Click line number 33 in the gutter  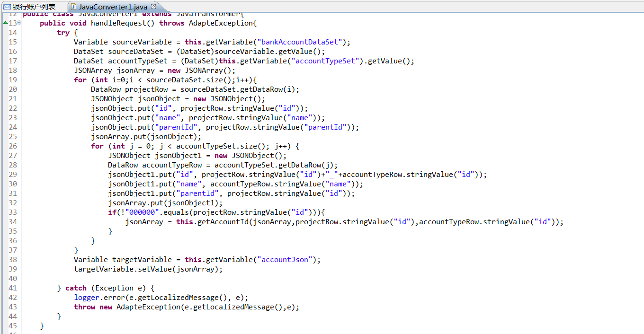click(x=13, y=212)
